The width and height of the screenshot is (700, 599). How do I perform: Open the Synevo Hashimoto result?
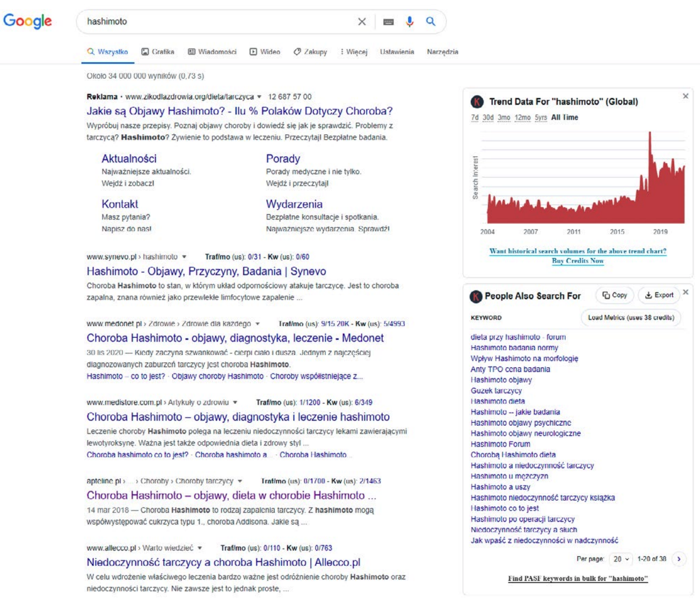pyautogui.click(x=206, y=272)
